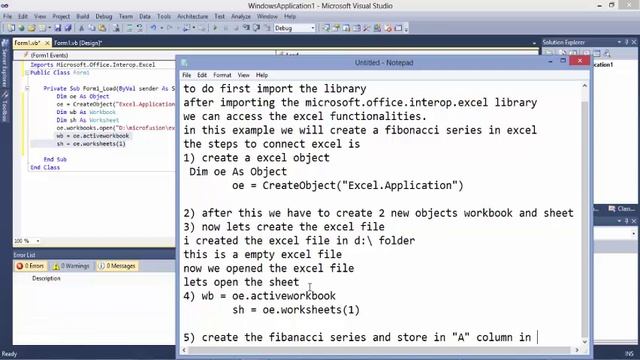Click the Uncomment selected lines icon

[x=140, y=28]
